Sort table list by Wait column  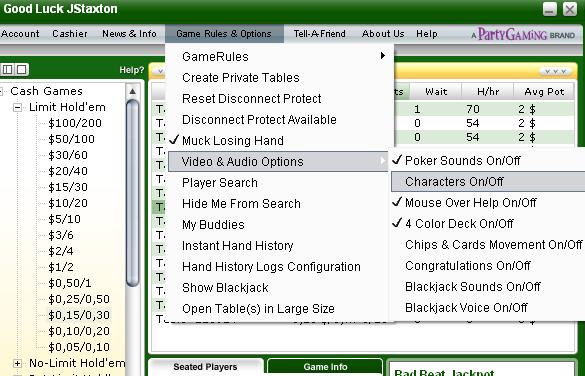point(436,91)
